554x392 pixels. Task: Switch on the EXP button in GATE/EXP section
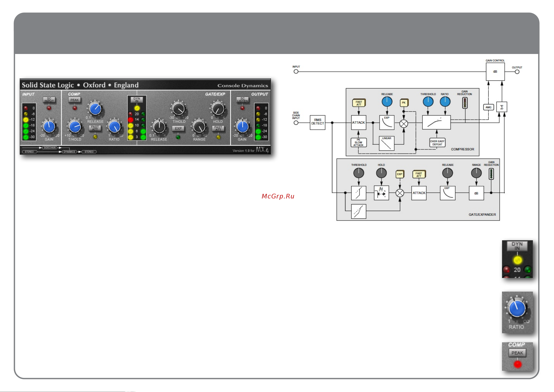click(178, 128)
